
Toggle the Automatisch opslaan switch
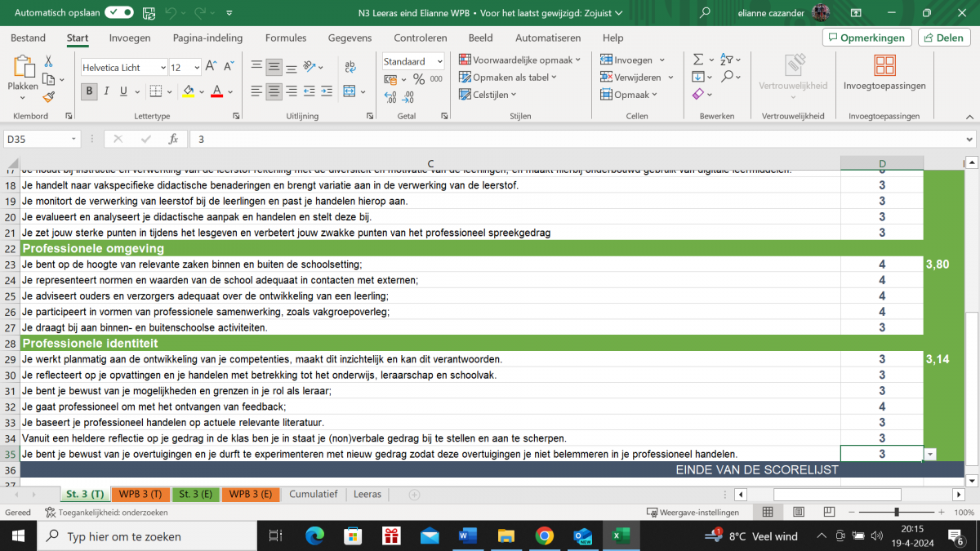pos(119,13)
